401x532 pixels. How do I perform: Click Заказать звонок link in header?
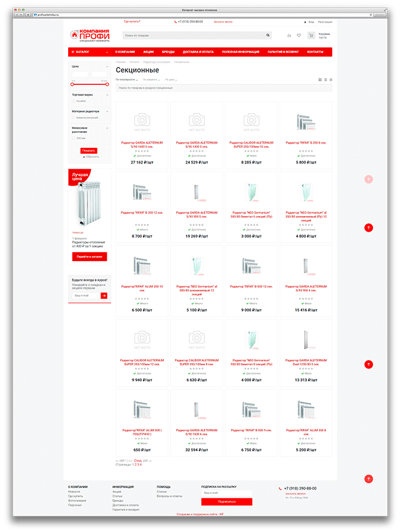tap(223, 22)
